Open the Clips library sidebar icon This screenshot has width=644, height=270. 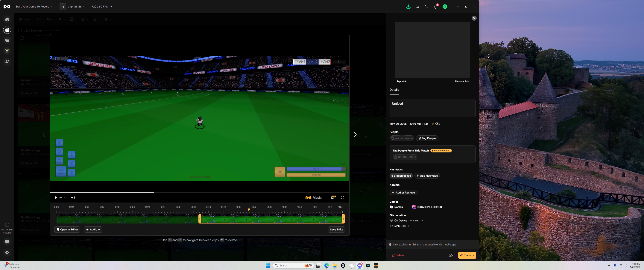[x=7, y=30]
